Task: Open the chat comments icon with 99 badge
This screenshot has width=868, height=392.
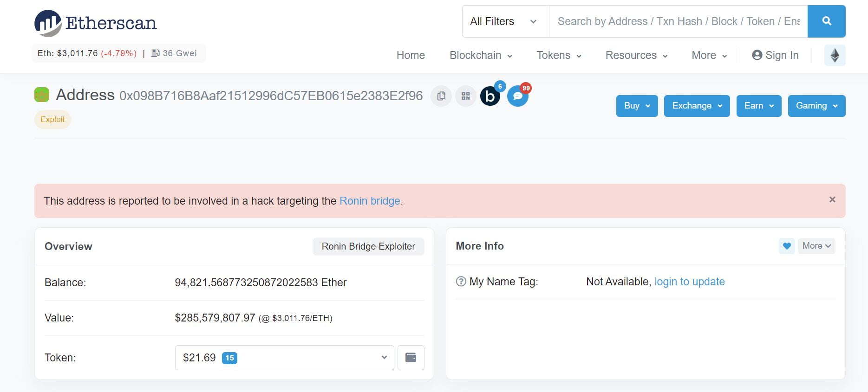Action: point(518,96)
